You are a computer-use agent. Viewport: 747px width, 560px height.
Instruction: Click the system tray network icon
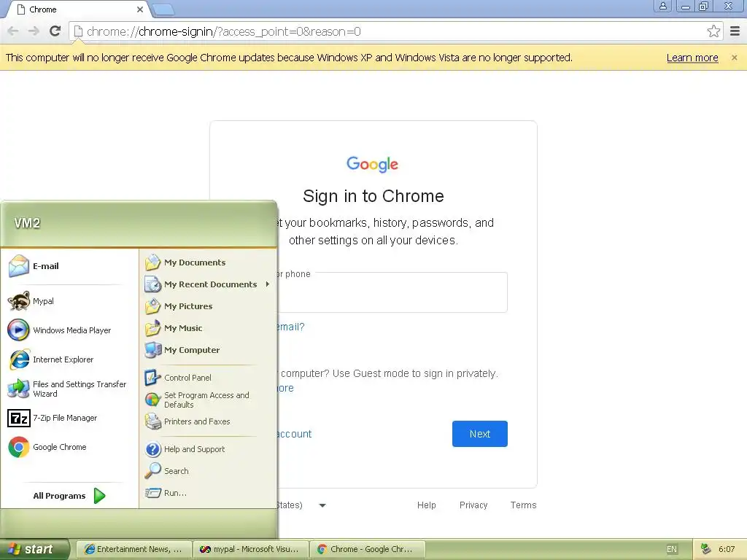pos(706,549)
